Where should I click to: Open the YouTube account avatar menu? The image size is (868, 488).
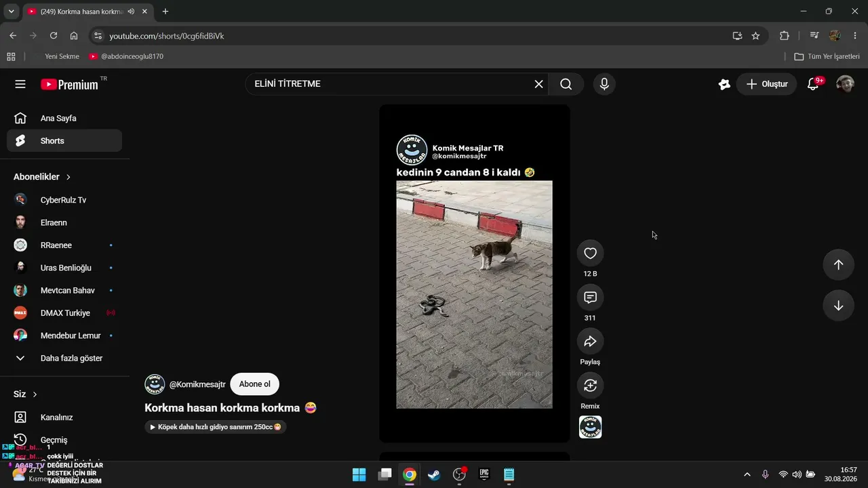click(x=845, y=84)
